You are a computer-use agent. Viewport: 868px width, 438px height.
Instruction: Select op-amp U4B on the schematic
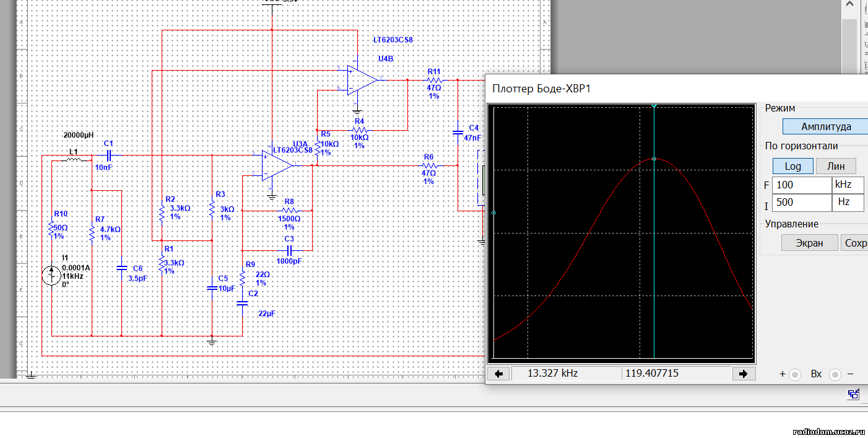point(363,79)
